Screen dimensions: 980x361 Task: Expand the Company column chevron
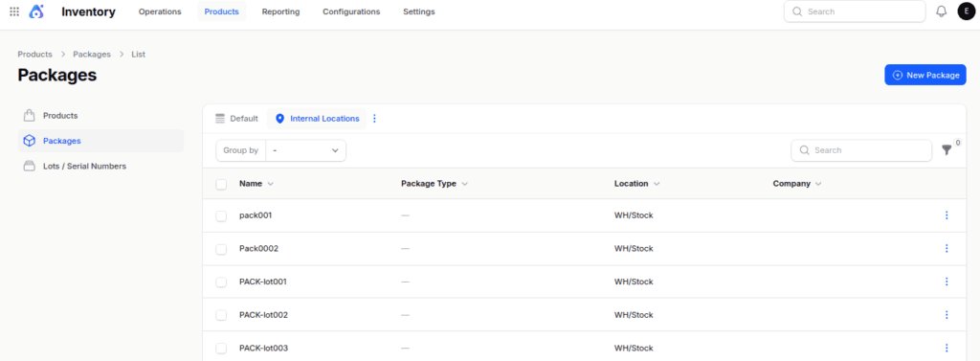pos(818,184)
